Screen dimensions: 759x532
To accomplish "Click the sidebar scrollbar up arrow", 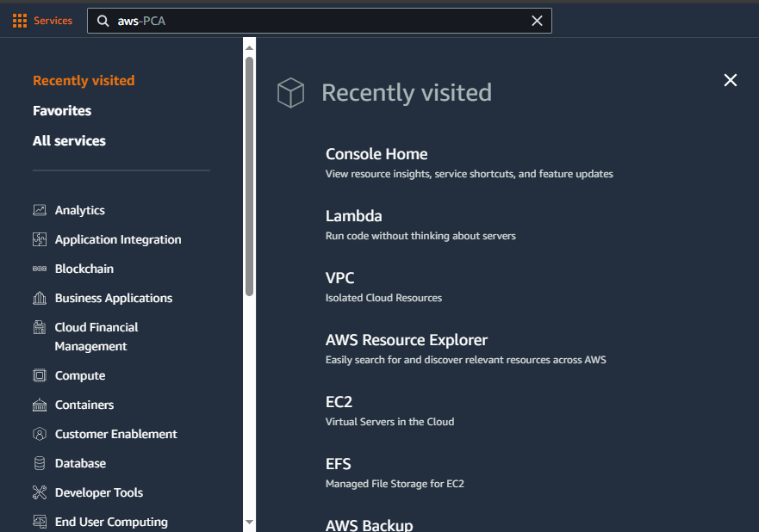I will click(x=249, y=48).
